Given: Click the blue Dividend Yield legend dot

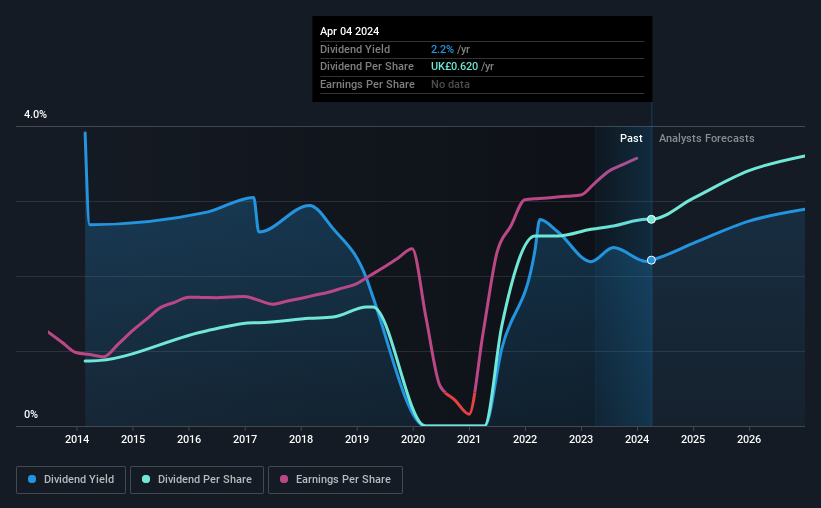Looking at the screenshot, I should 32,479.
